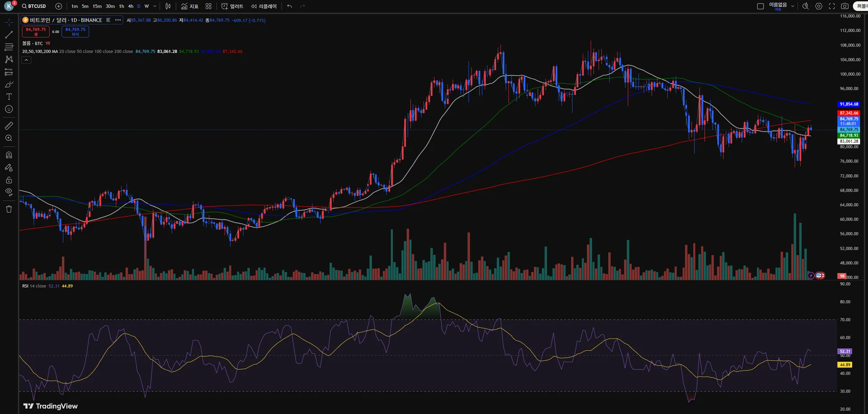
Task: Remove drawings with trash icon
Action: click(x=9, y=209)
